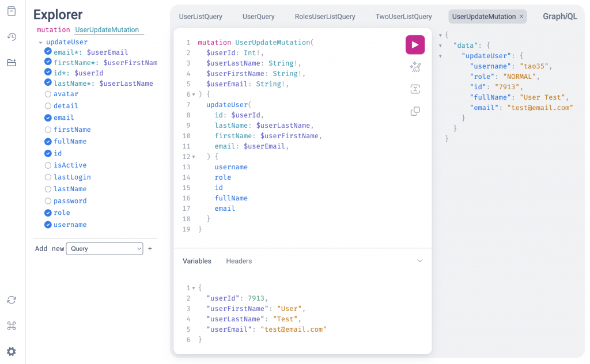Uncheck the lastName* argument checkbox

[x=48, y=82]
